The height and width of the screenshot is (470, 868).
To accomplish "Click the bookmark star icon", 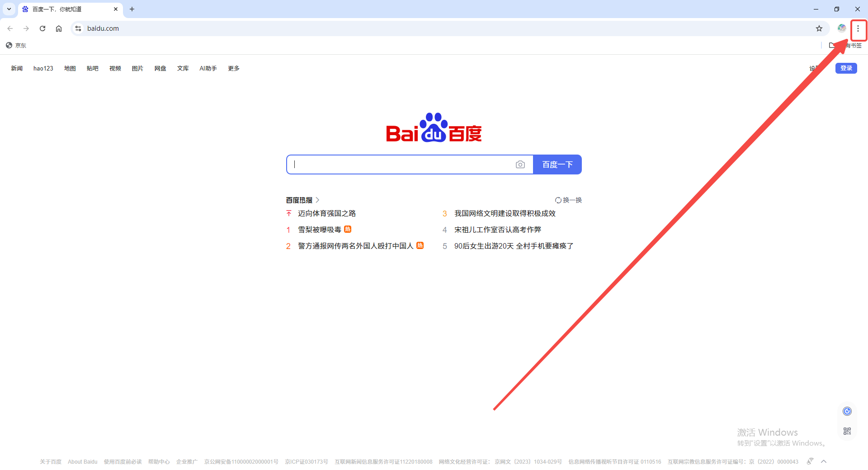I will coord(819,28).
